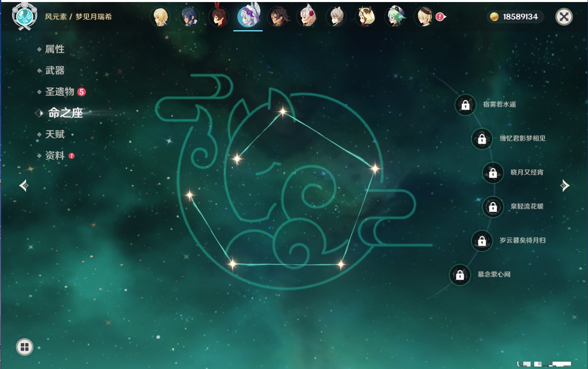
Task: Click the 宿雾若水遥 constellation label
Action: pyautogui.click(x=500, y=104)
